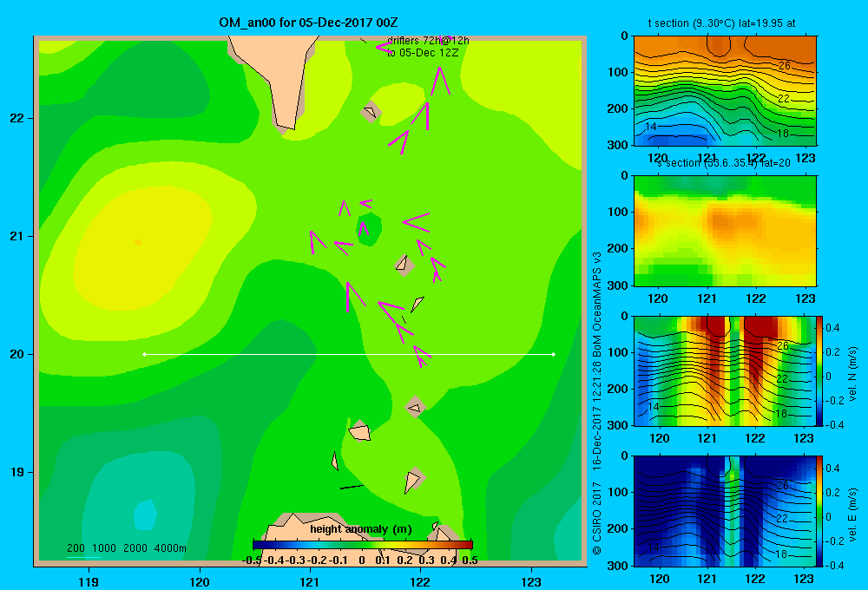Click latitude label '19' on the main map axis

coord(16,472)
